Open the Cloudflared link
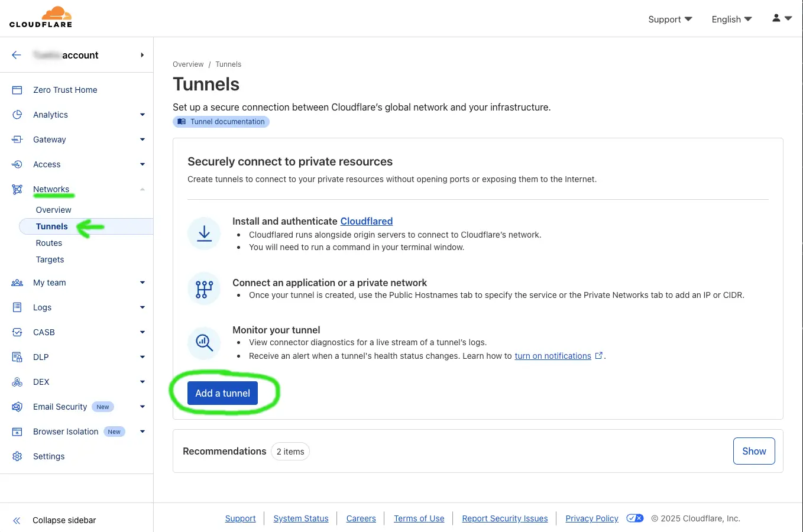The height and width of the screenshot is (532, 803). click(x=367, y=221)
